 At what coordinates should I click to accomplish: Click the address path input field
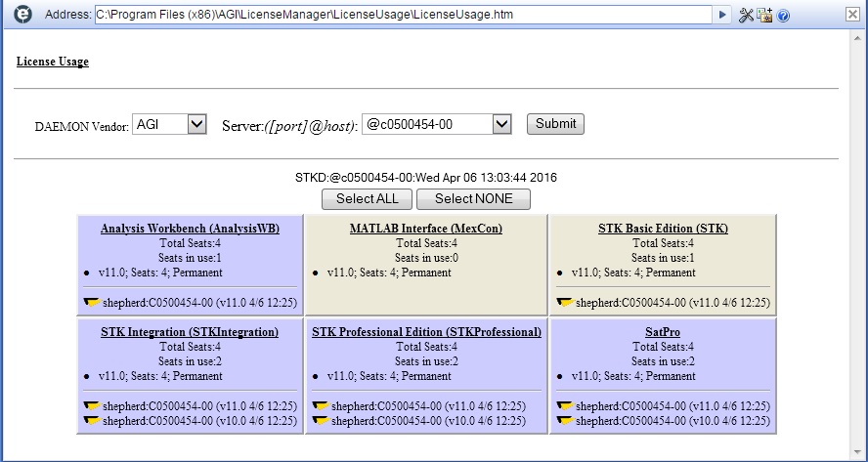tap(403, 15)
